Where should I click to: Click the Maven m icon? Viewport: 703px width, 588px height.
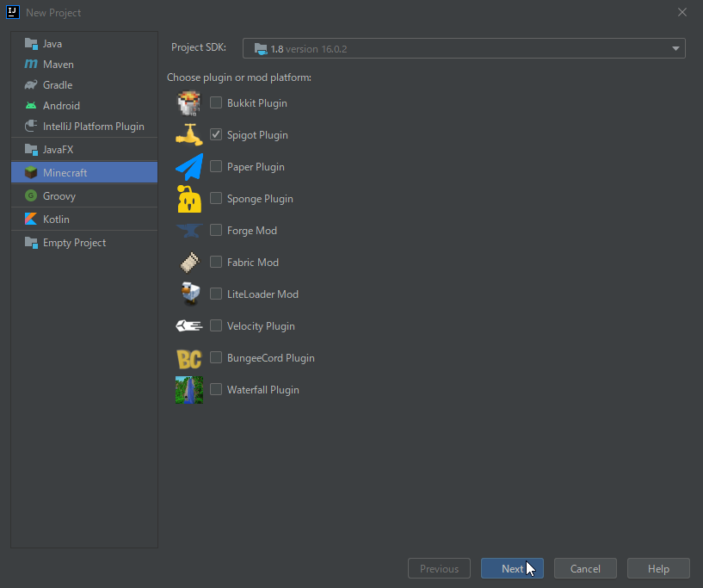pyautogui.click(x=31, y=64)
